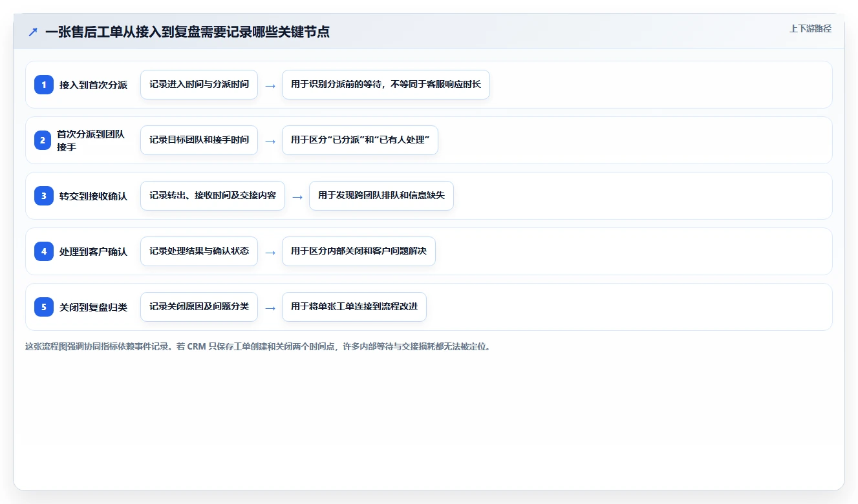The width and height of the screenshot is (858, 504).
Task: Click the arrow after 记录进入时间与分派时间
Action: (x=270, y=85)
